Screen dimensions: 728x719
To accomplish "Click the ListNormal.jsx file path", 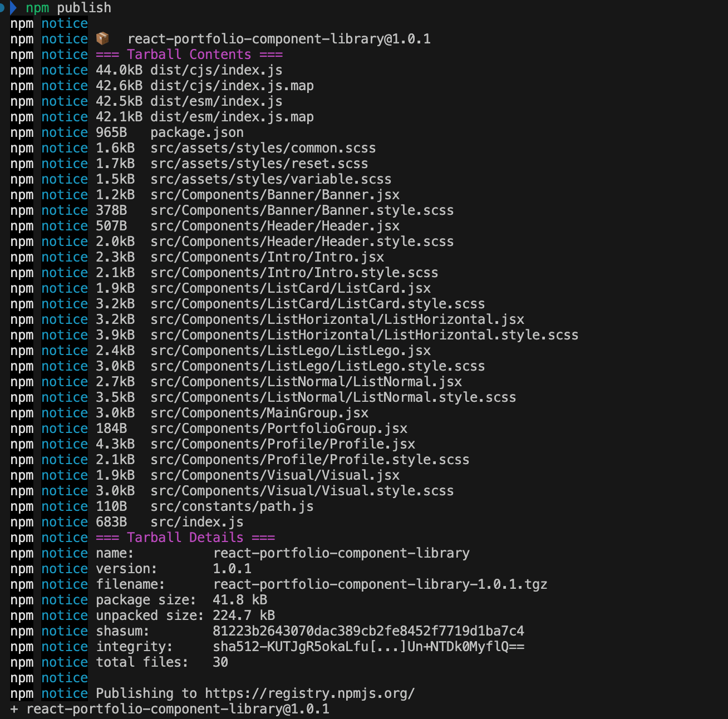I will pyautogui.click(x=306, y=382).
